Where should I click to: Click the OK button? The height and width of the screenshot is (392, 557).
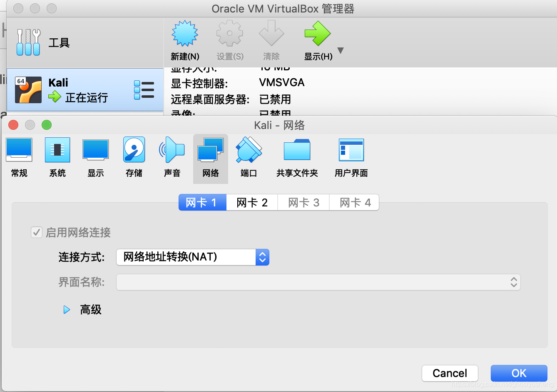(519, 373)
